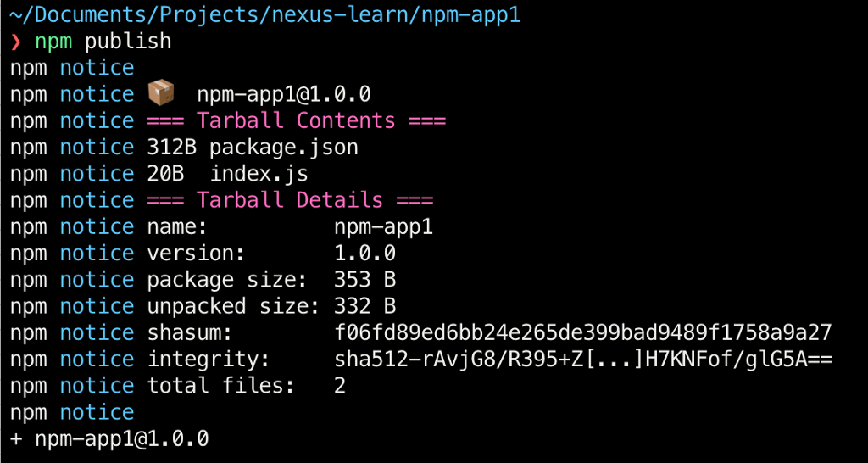Click the green npm command word
868x463 pixels.
point(53,42)
